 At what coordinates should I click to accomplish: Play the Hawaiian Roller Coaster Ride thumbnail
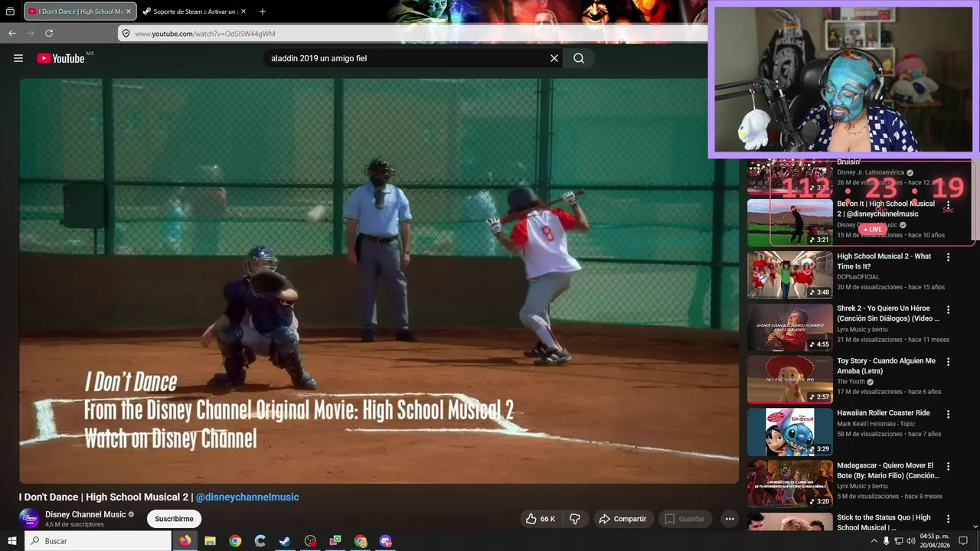pyautogui.click(x=790, y=432)
